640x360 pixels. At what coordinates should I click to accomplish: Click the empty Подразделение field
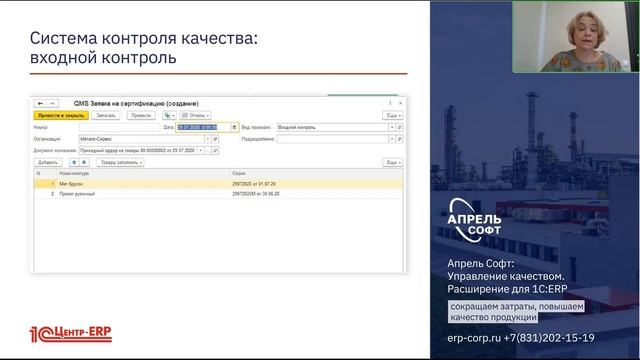(332, 139)
